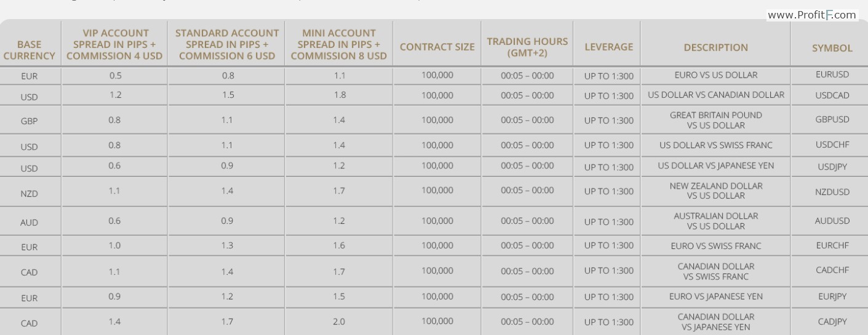Click the Euro vs Swiss Franc description
The width and height of the screenshot is (868, 335).
coord(716,246)
